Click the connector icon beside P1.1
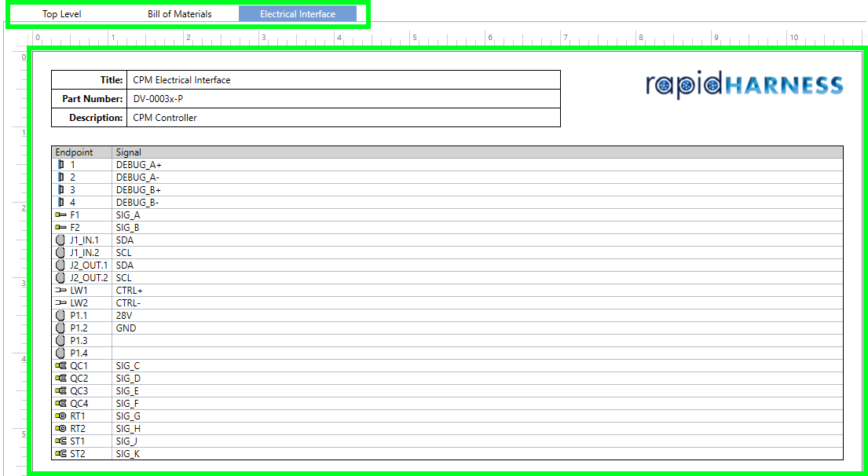The height and width of the screenshot is (476, 868). click(60, 316)
